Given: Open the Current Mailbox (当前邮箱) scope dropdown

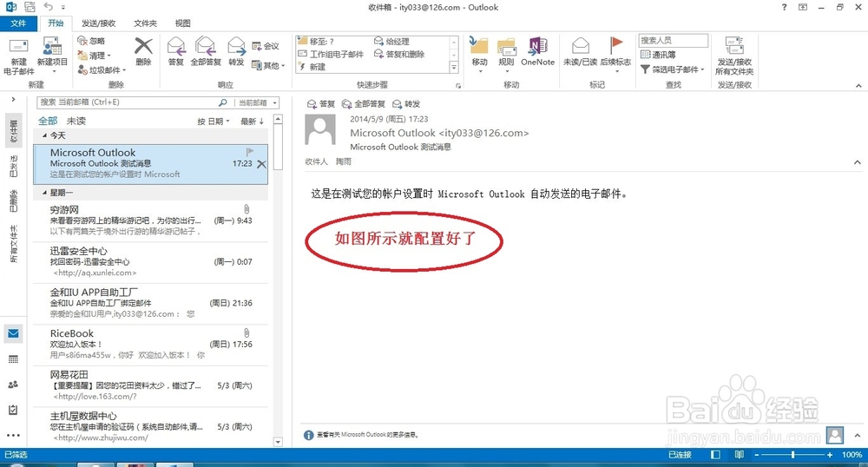Looking at the screenshot, I should tap(257, 102).
